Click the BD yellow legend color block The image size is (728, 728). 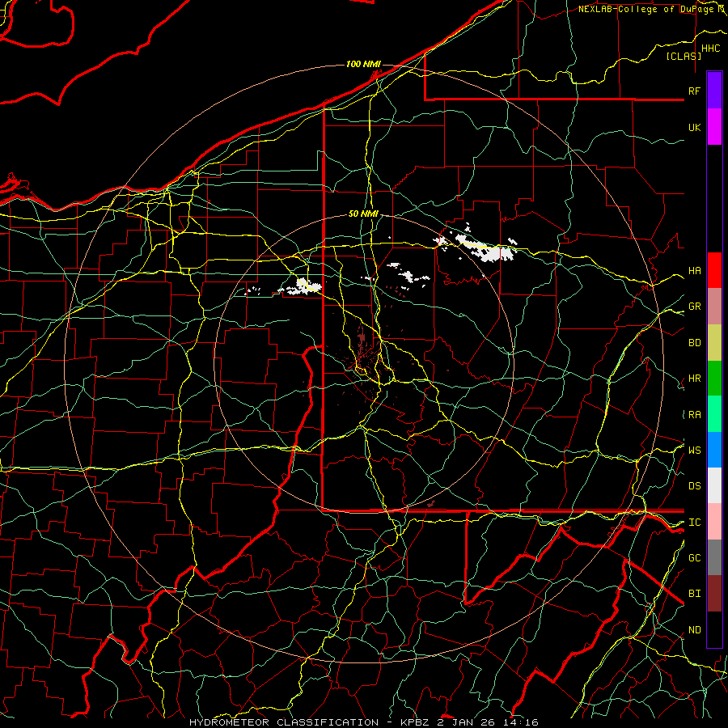point(714,343)
